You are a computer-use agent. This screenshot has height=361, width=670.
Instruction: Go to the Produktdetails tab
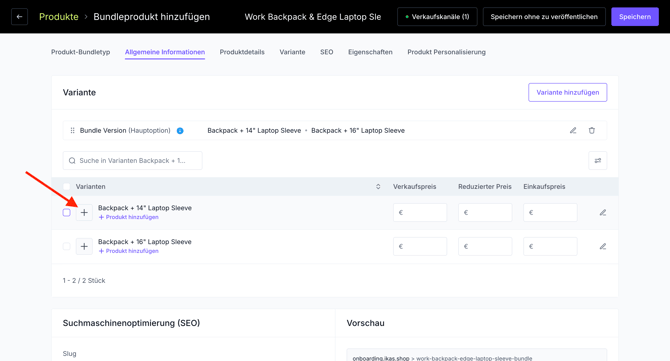click(242, 52)
